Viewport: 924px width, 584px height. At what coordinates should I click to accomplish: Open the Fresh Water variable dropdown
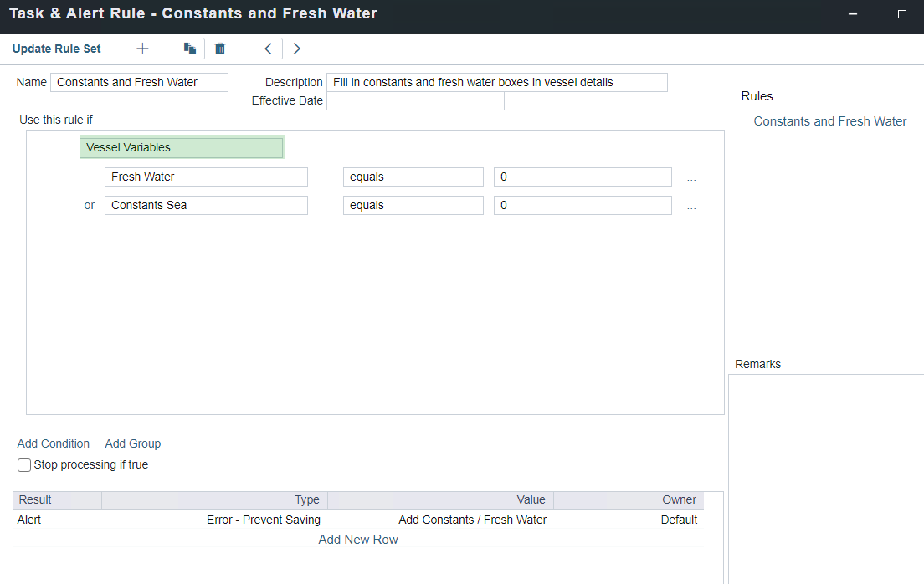coord(206,177)
